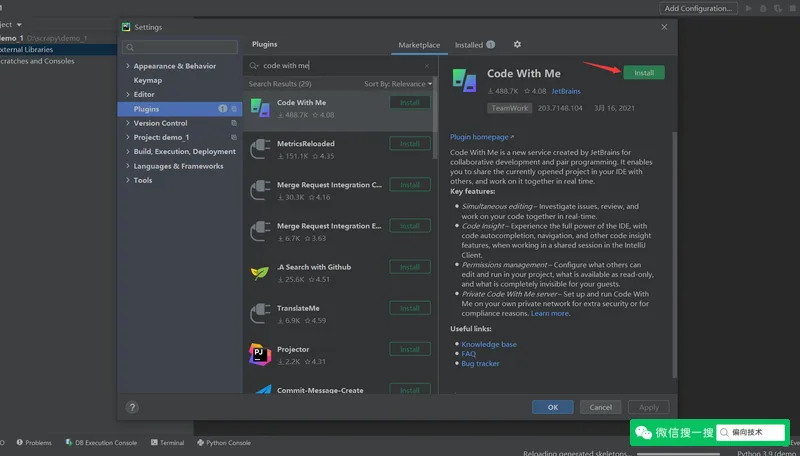
Task: Select Keymap in the settings tree
Action: pyautogui.click(x=147, y=80)
